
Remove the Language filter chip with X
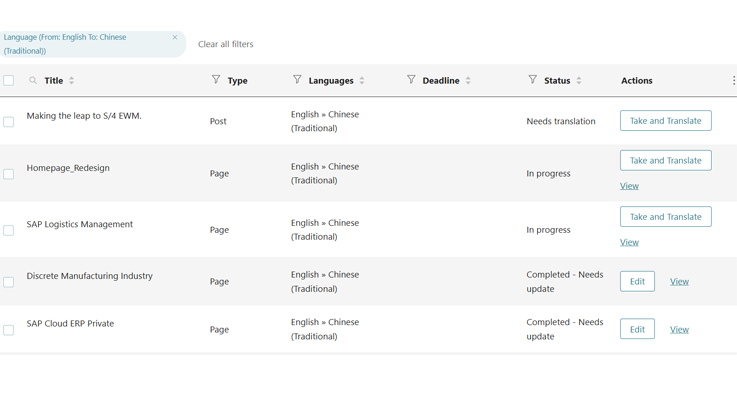click(x=175, y=38)
